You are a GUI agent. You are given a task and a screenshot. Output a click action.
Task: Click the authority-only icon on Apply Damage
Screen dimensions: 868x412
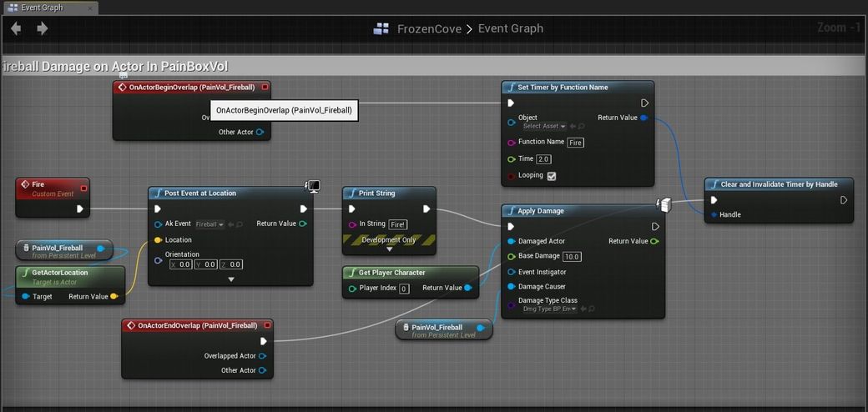664,204
